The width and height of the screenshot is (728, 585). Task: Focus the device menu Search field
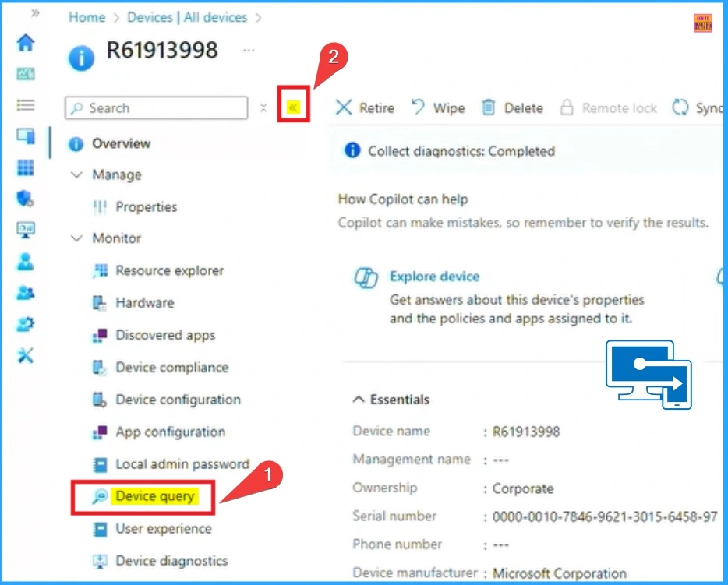157,108
